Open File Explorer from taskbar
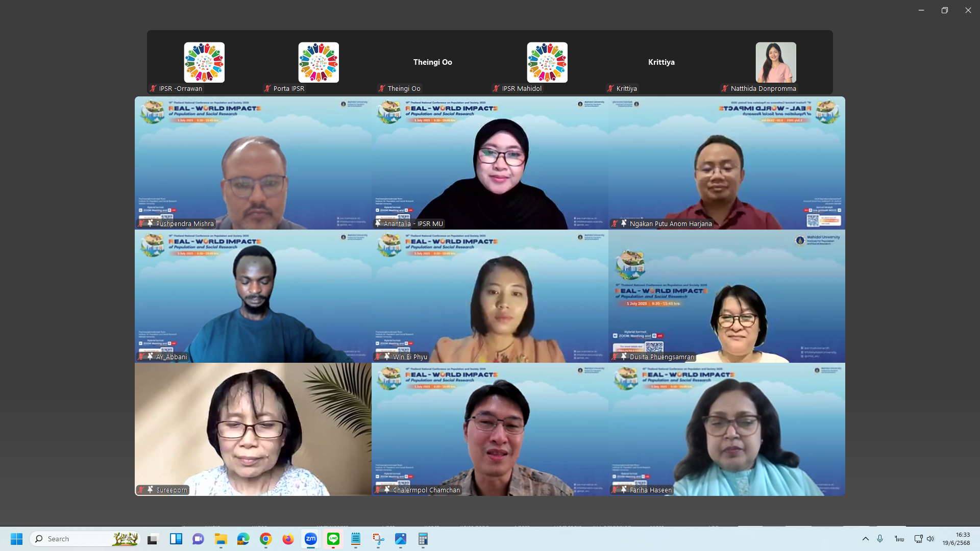This screenshot has width=980, height=551. (x=220, y=539)
